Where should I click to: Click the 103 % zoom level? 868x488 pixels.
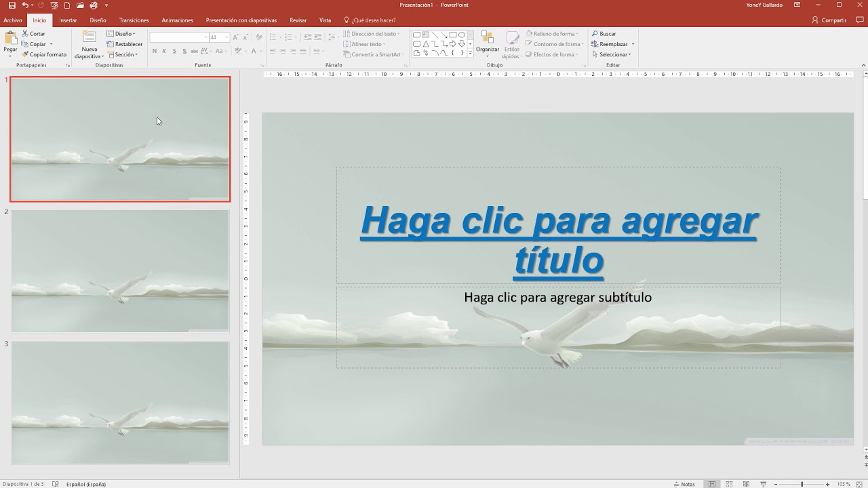[x=843, y=484]
